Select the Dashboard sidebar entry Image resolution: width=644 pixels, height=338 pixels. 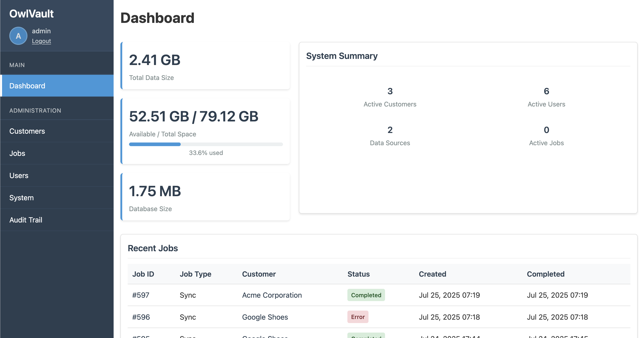[x=27, y=86]
